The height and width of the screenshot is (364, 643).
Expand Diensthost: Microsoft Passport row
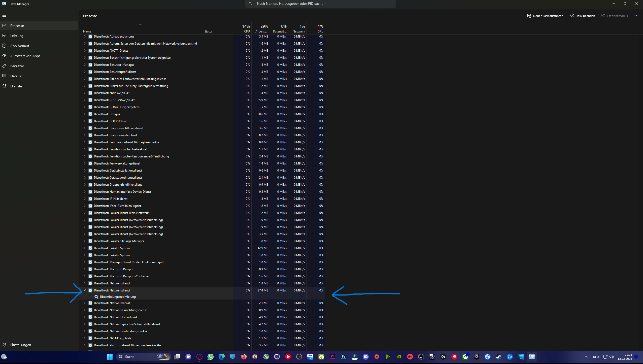coord(85,269)
